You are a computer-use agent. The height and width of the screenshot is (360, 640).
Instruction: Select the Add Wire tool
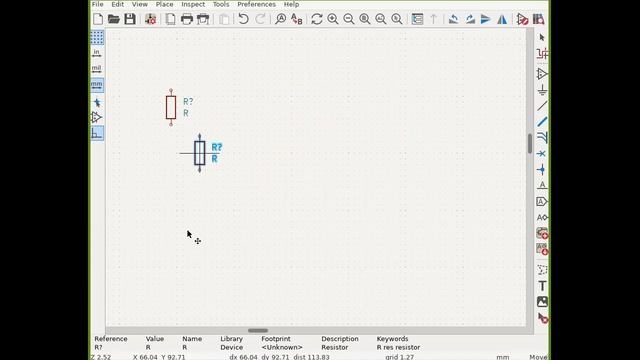[x=542, y=106]
